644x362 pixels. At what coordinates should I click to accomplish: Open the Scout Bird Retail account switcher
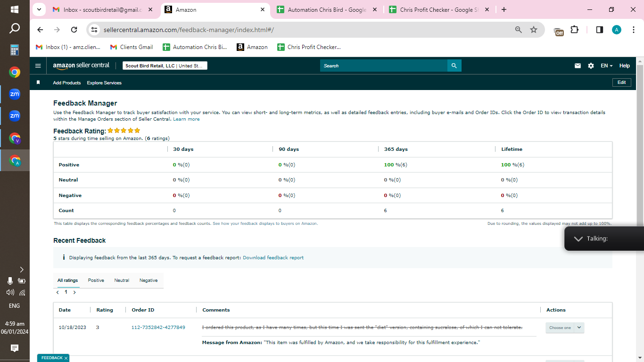pyautogui.click(x=165, y=66)
